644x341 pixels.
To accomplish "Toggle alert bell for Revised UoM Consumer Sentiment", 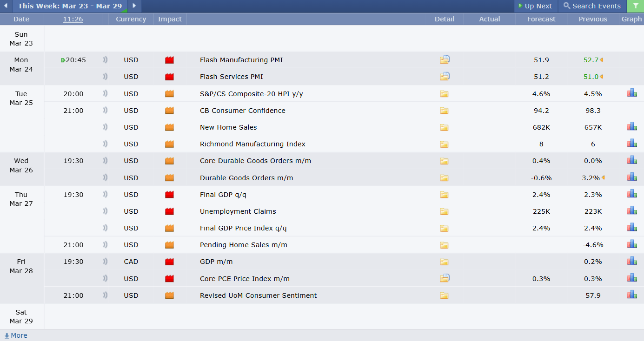I will 105,295.
